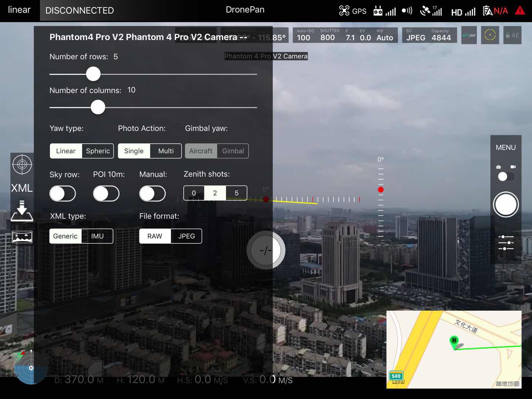Toggle the Manual mode switch
532x399 pixels.
[x=152, y=194]
